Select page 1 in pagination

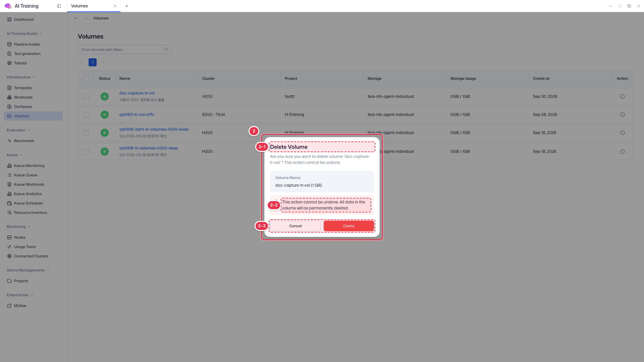pyautogui.click(x=93, y=62)
